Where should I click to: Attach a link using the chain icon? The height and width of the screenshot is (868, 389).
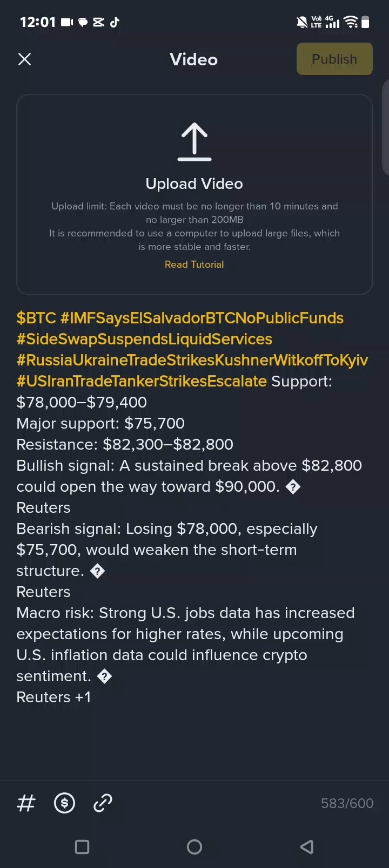coord(103,803)
